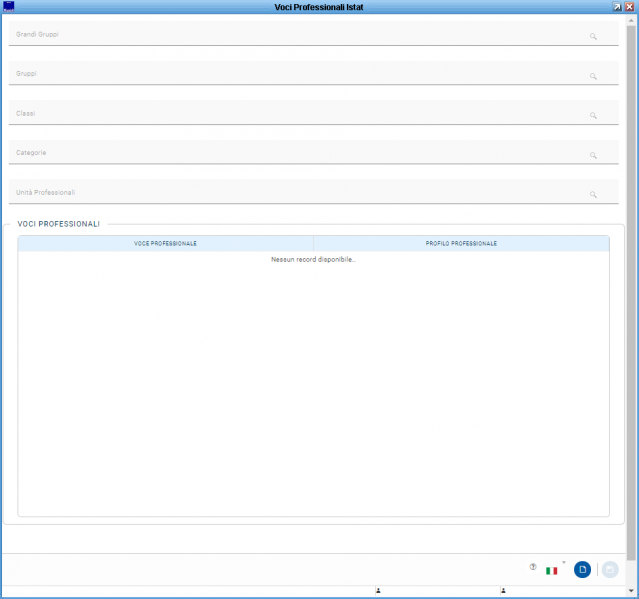Sort by the Profilo Professionale column header
The image size is (639, 599).
[x=461, y=243]
